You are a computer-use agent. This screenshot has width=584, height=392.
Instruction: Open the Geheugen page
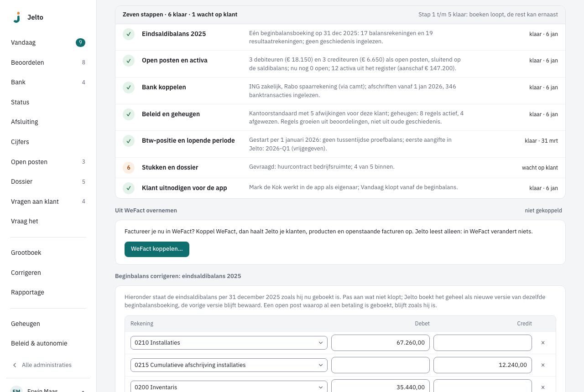coord(48,324)
